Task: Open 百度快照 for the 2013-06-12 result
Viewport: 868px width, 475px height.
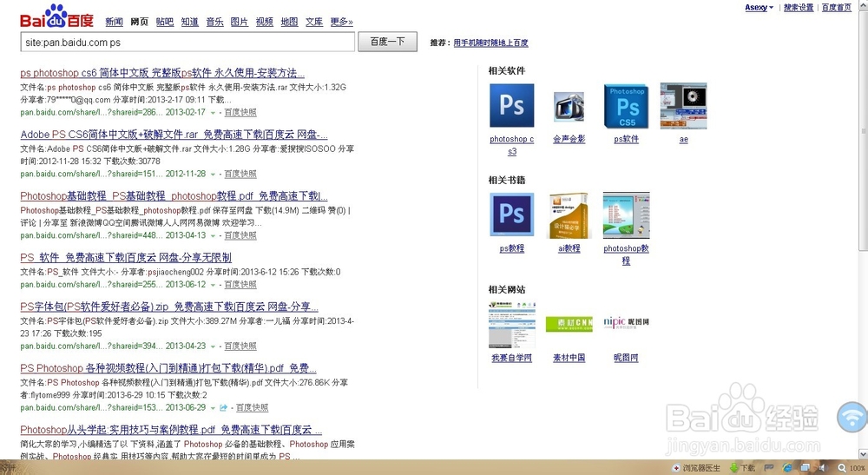Action: (x=240, y=285)
